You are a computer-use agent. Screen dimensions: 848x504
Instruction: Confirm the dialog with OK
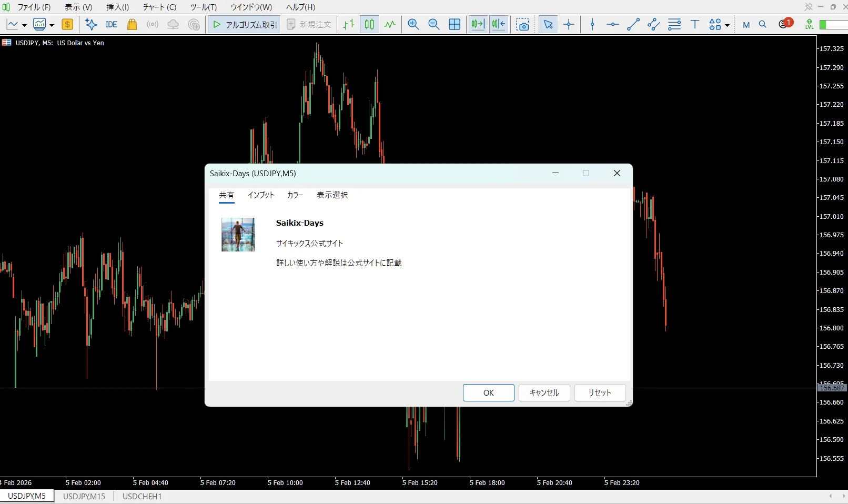click(x=488, y=393)
